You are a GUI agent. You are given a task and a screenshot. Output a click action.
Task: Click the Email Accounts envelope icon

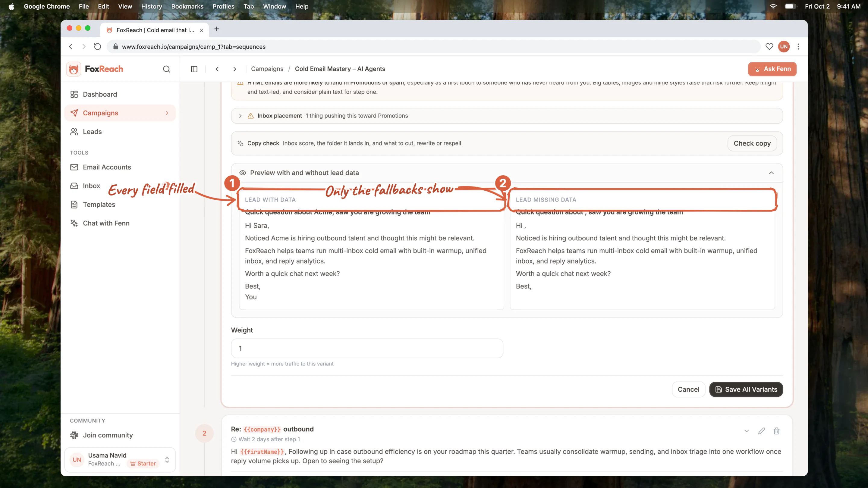tap(74, 167)
